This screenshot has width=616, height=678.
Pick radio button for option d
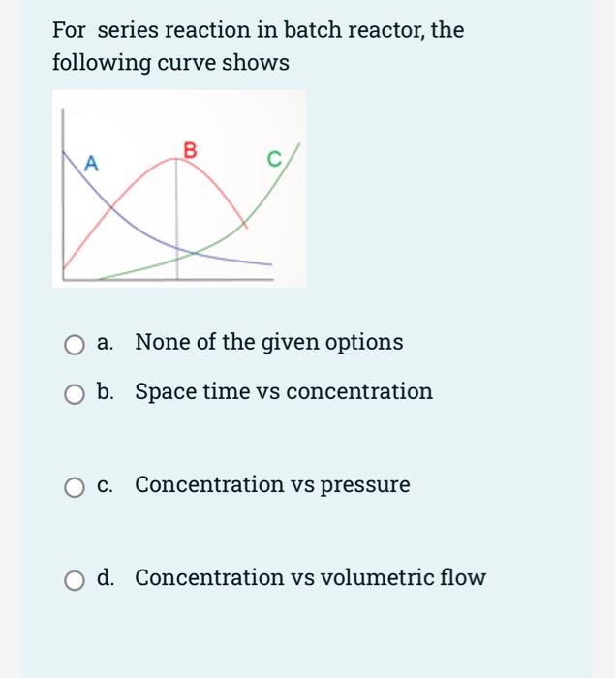point(74,579)
